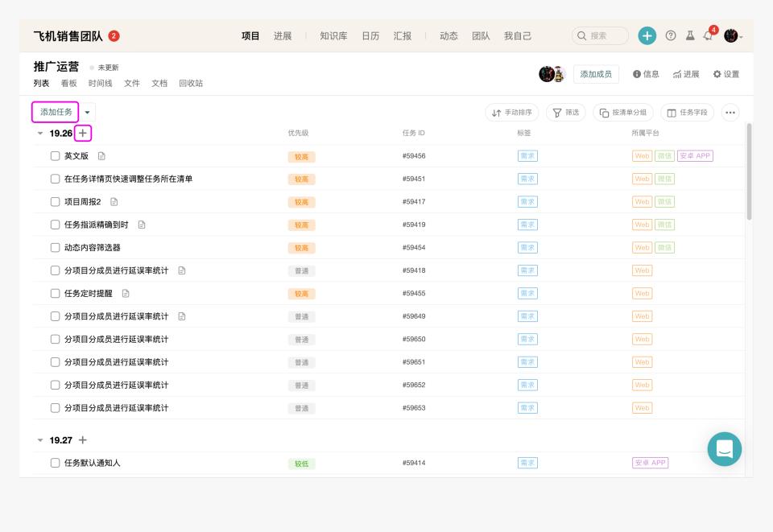Open the dropdown arrow beside 添加任务

tap(87, 113)
